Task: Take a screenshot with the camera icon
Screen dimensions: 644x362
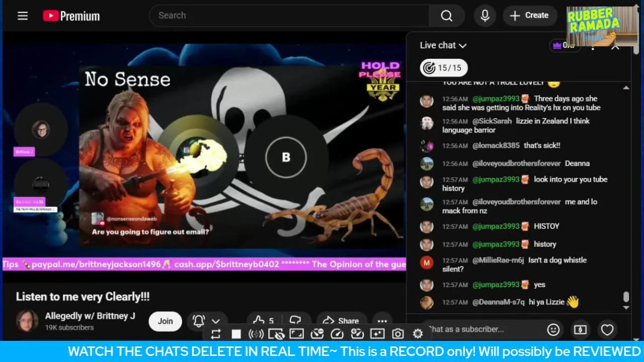Action: tap(397, 334)
